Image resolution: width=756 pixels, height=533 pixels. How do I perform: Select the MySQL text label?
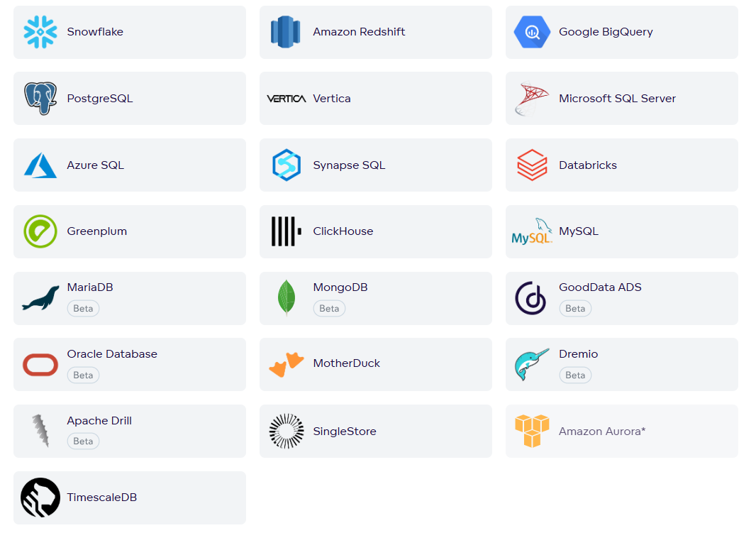(579, 231)
